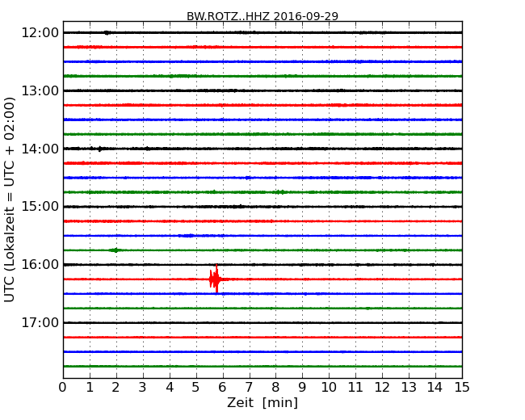Click the large red seismic event spike

tap(216, 279)
